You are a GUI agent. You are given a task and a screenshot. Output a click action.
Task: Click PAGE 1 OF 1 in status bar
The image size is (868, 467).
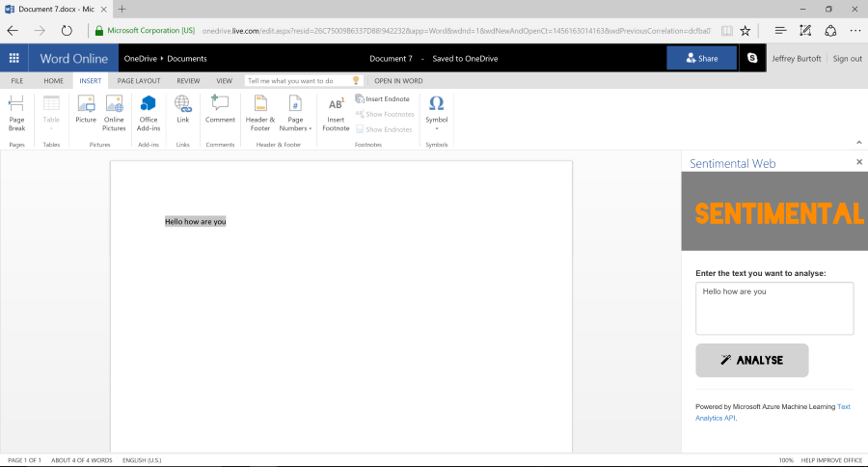24,460
